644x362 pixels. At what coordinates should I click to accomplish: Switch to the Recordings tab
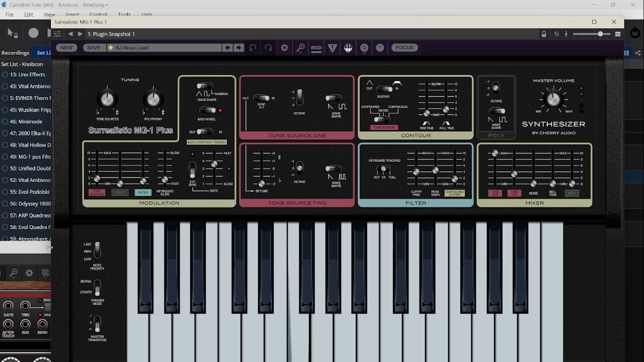tap(15, 53)
